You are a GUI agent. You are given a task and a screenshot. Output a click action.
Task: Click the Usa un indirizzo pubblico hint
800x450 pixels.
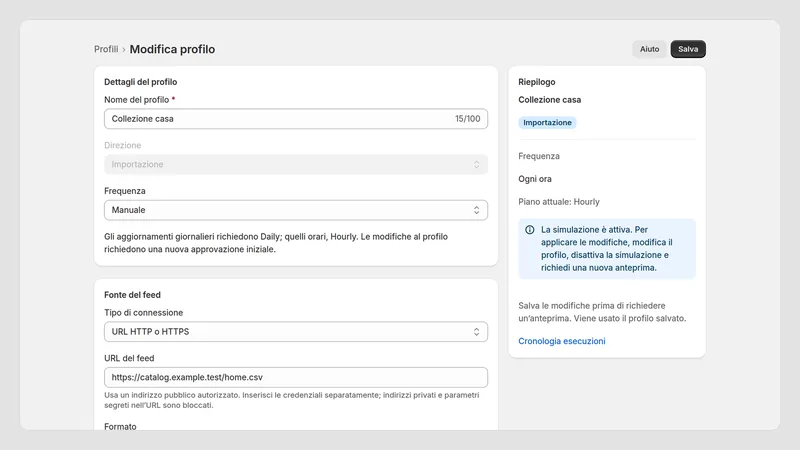[x=292, y=400]
